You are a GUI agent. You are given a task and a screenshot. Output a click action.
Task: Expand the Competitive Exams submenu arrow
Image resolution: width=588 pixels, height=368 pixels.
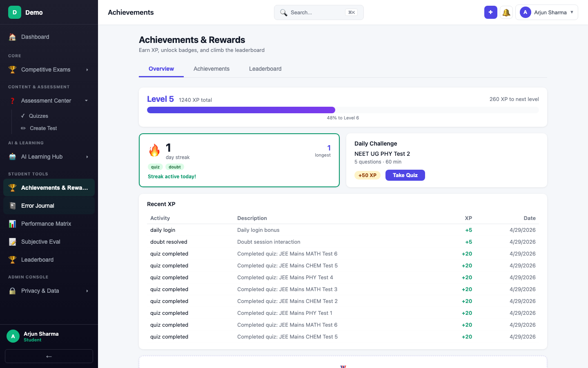click(87, 70)
